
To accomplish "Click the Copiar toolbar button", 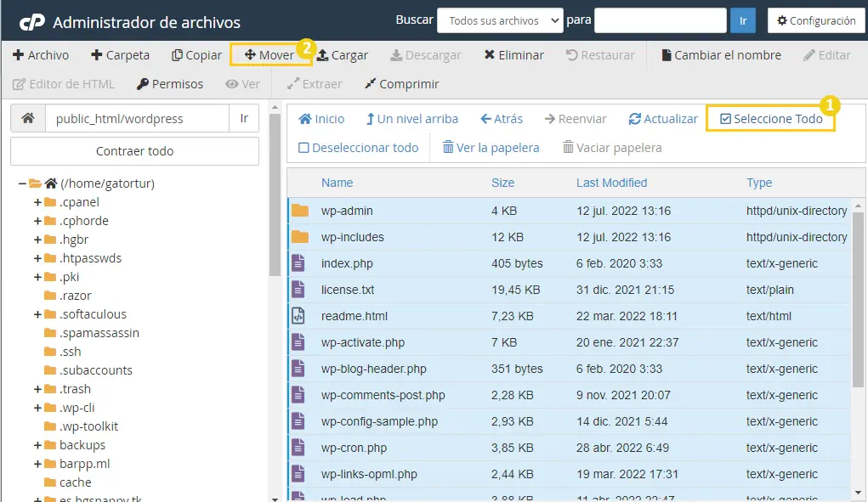I will click(x=196, y=55).
